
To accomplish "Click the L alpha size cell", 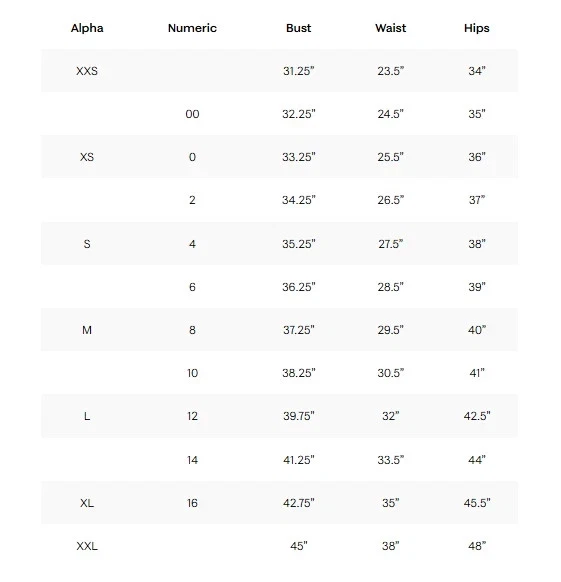I will (x=87, y=416).
